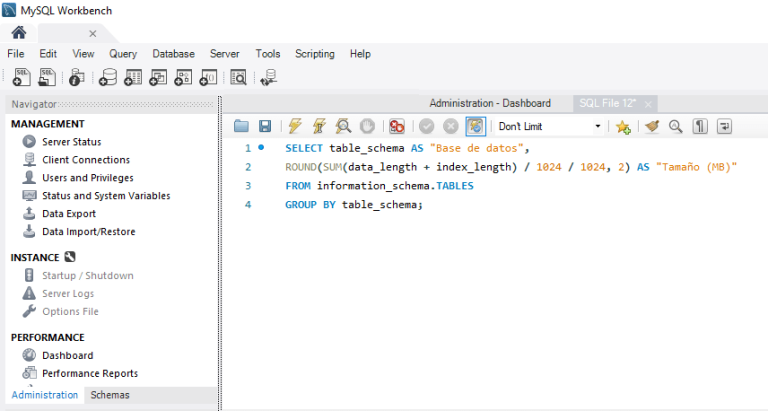This screenshot has width=768, height=411.
Task: Rollback transaction X icon
Action: tap(451, 126)
